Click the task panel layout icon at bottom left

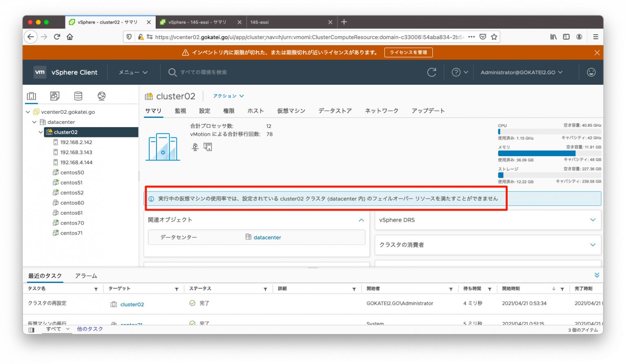[31, 329]
